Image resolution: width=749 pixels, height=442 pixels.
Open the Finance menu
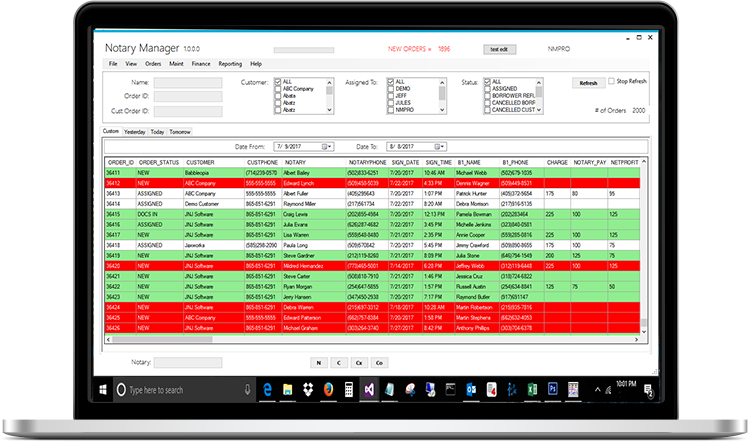(x=200, y=63)
